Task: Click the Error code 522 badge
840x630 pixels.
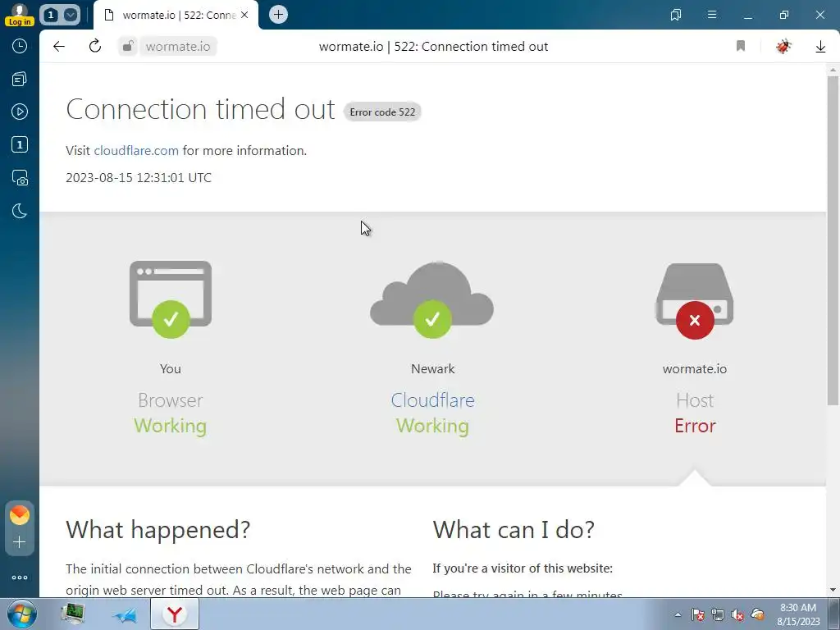Action: 382,112
